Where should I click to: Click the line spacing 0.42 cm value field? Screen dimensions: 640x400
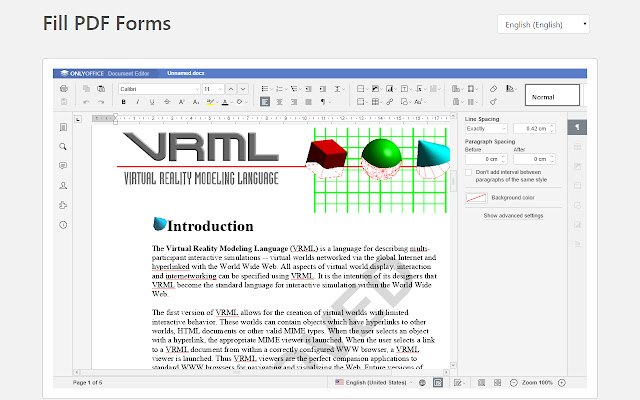point(534,129)
